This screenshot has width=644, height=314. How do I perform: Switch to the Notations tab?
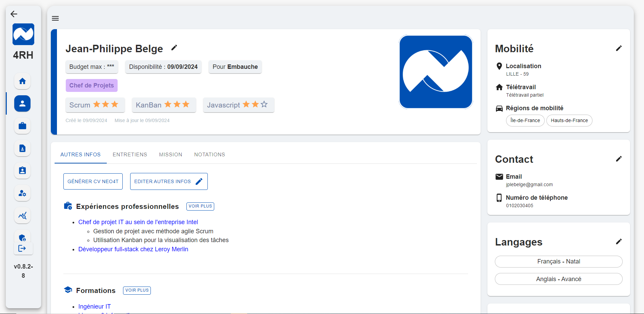pyautogui.click(x=209, y=155)
